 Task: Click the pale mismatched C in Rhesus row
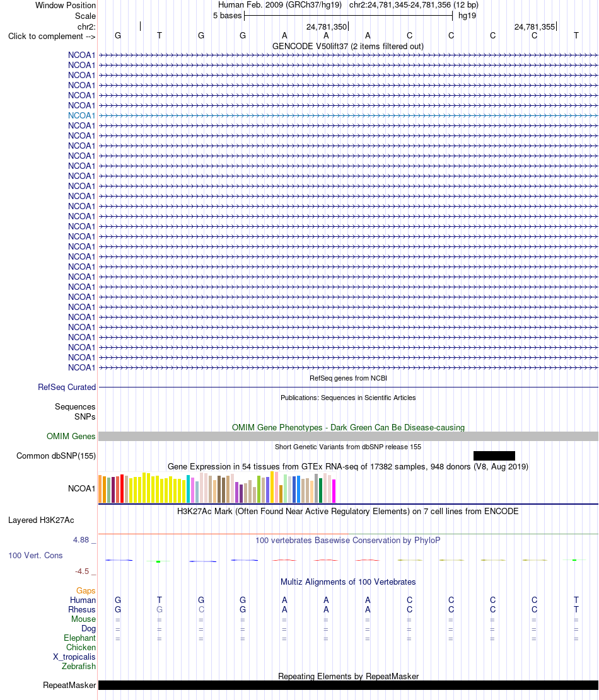(x=201, y=609)
